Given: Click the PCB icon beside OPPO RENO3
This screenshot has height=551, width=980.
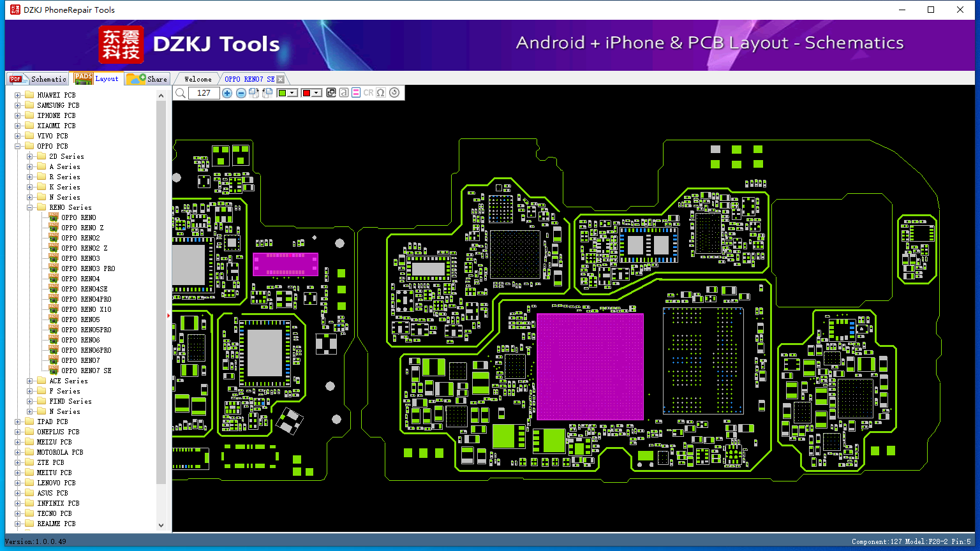Looking at the screenshot, I should [x=54, y=258].
